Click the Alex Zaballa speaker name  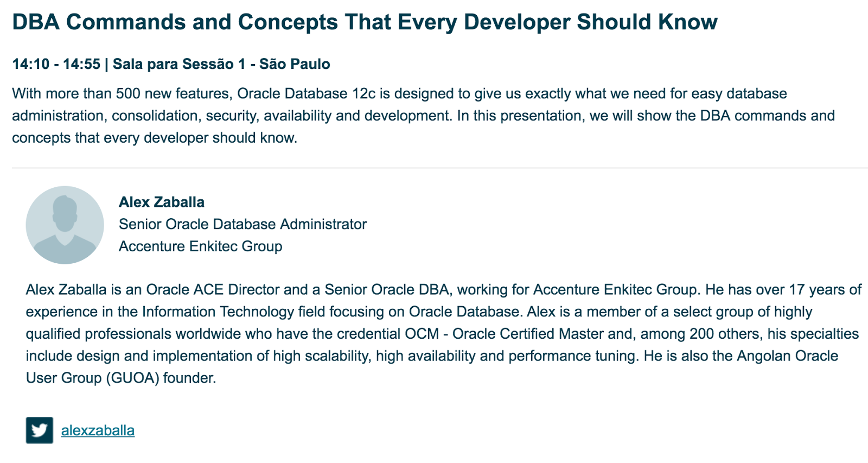coord(162,202)
